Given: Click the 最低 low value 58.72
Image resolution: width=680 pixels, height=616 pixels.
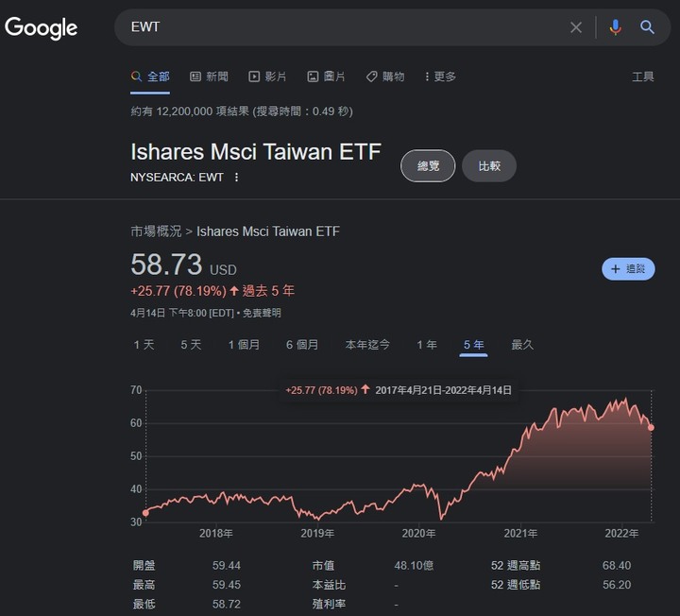Looking at the screenshot, I should [x=227, y=604].
